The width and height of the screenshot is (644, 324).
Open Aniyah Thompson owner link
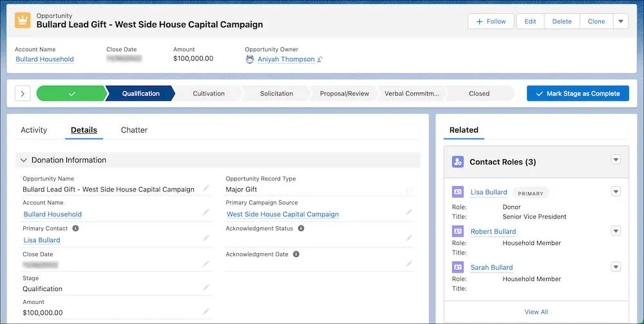(x=287, y=59)
